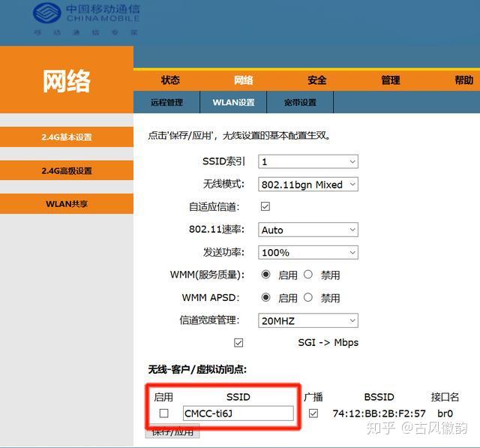Toggle the 自适应信道 checkbox
The image size is (480, 448).
(265, 206)
